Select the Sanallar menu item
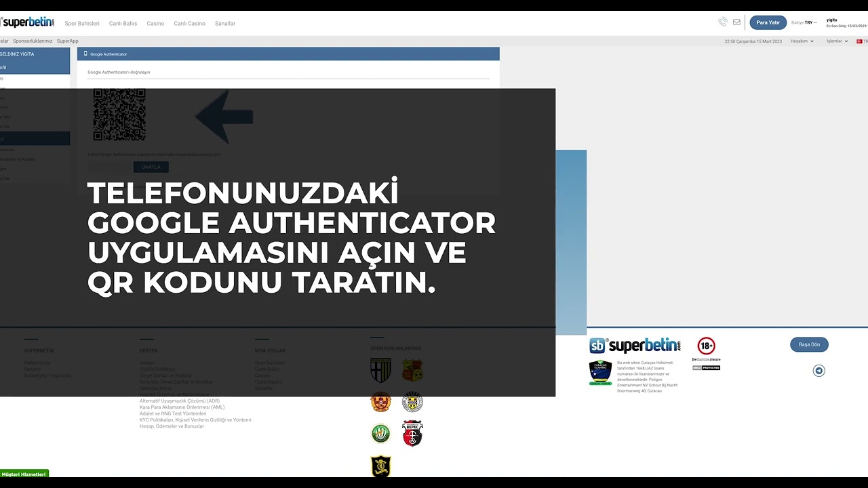Image resolution: width=868 pixels, height=488 pixels. 225,24
